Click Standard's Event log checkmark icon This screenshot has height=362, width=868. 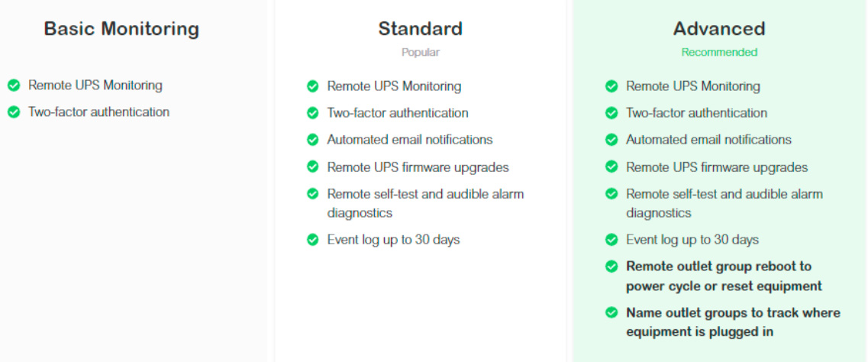(x=313, y=240)
